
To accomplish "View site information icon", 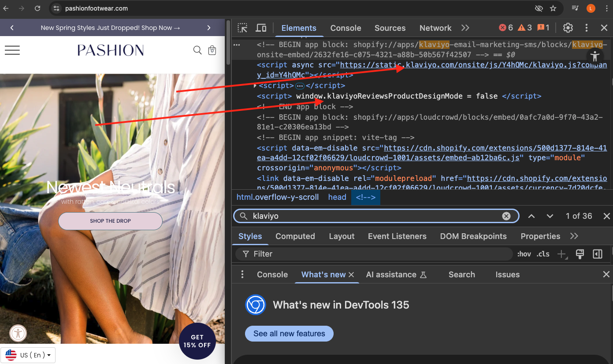I will [56, 8].
